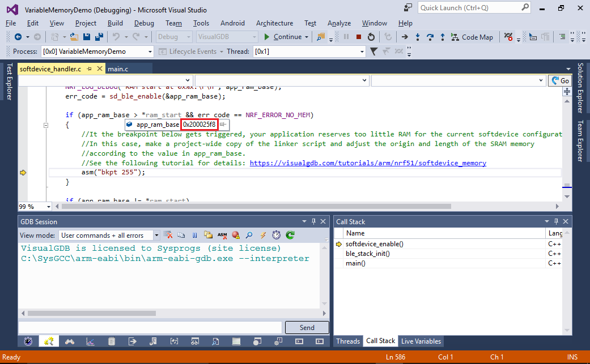Click the Navigate Backward arrow icon

[18, 37]
